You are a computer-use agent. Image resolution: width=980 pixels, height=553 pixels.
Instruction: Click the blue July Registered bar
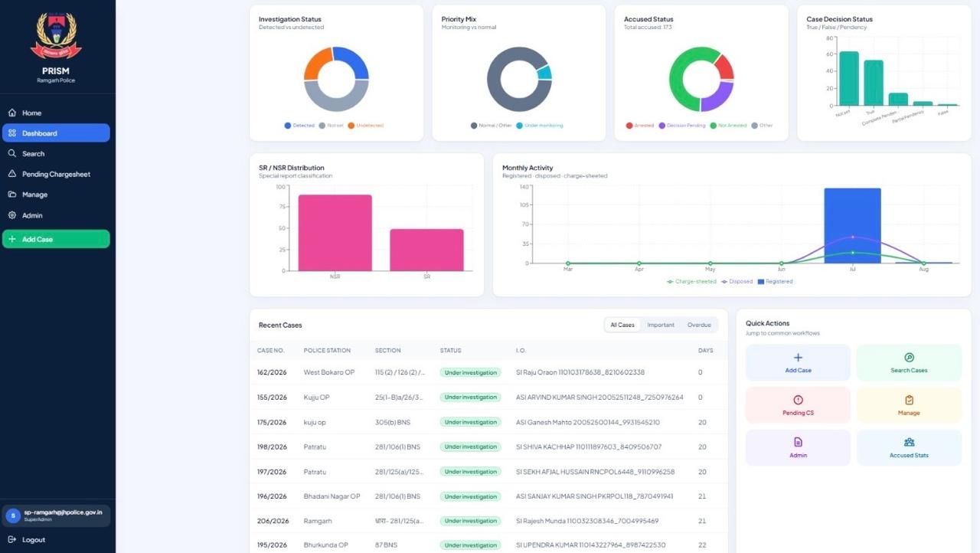click(x=852, y=225)
